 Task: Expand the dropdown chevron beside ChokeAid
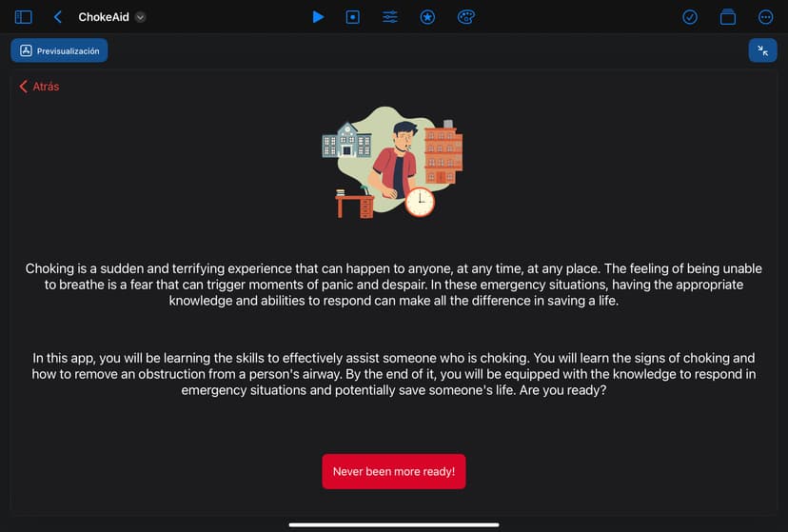coord(141,17)
